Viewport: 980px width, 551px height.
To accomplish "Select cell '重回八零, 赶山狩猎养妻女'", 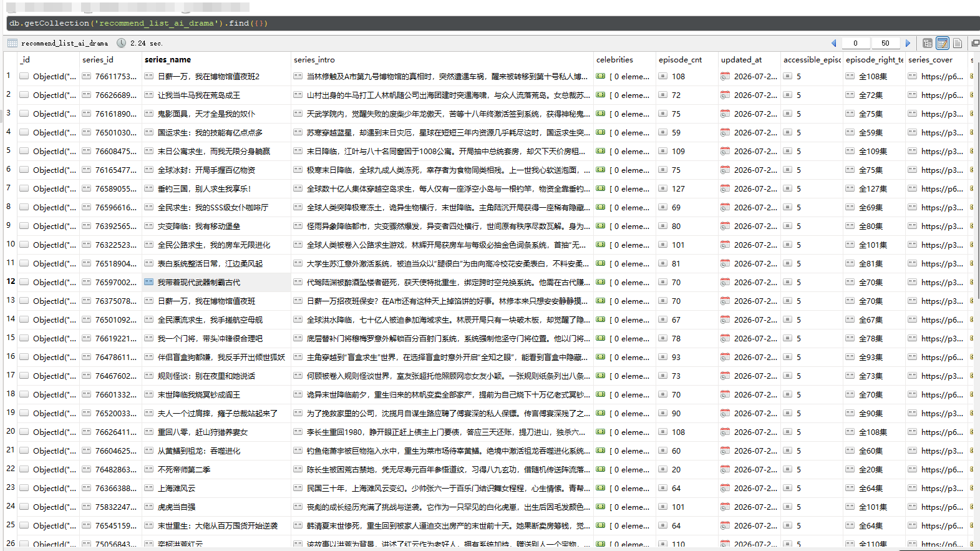I will click(216, 432).
